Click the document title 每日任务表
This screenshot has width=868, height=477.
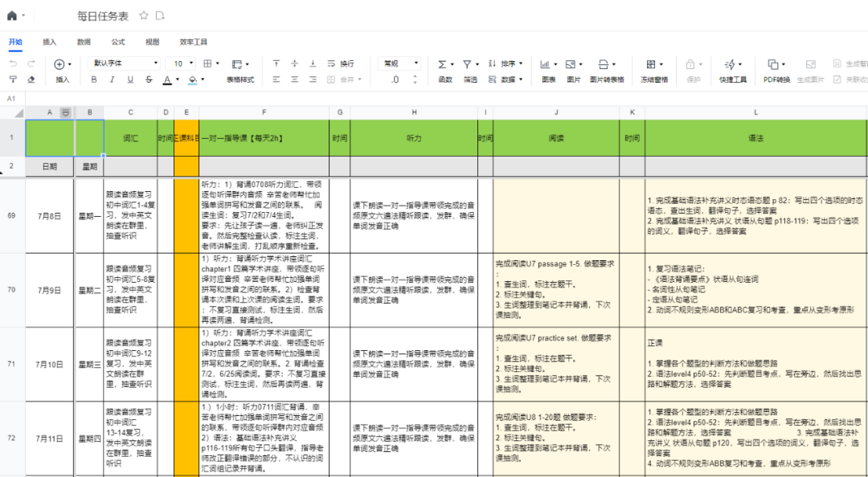coord(103,16)
